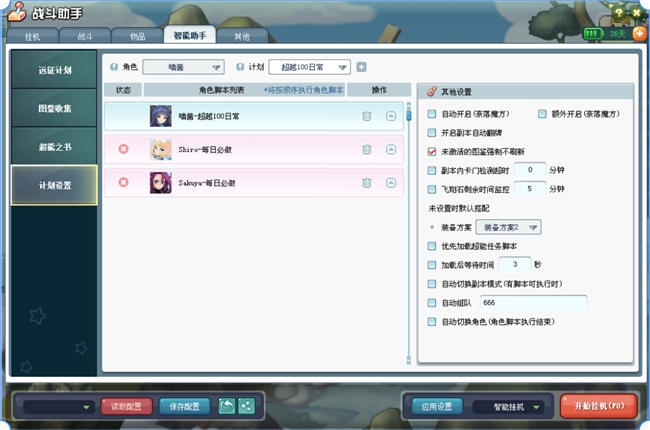
Task: Open the 物品 tab
Action: tap(137, 35)
